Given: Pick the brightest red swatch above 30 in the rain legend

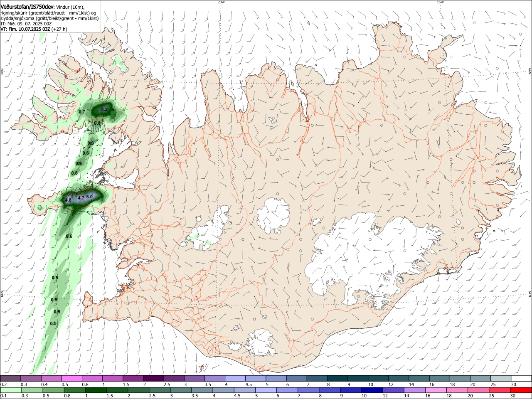Looking at the screenshot, I should coord(521,390).
